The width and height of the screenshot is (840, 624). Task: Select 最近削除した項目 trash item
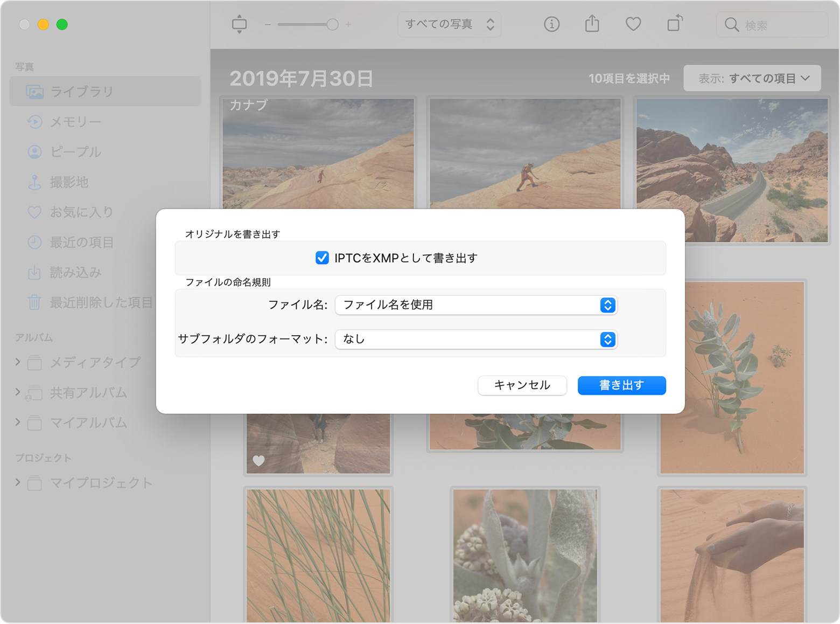pyautogui.click(x=101, y=303)
